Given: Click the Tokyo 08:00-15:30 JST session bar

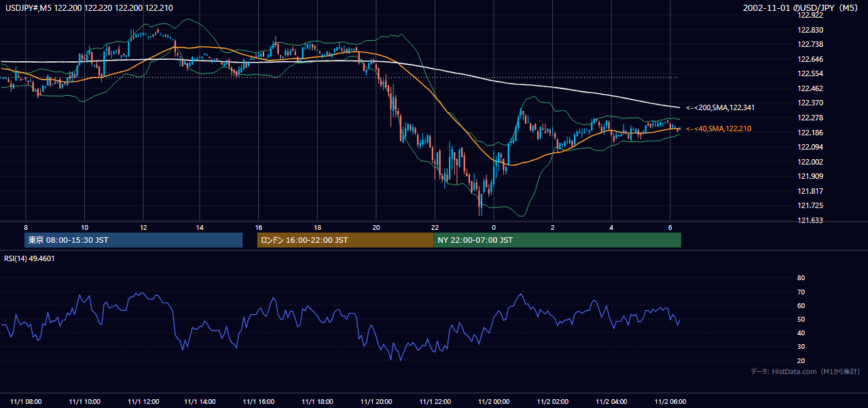Looking at the screenshot, I should [x=133, y=240].
